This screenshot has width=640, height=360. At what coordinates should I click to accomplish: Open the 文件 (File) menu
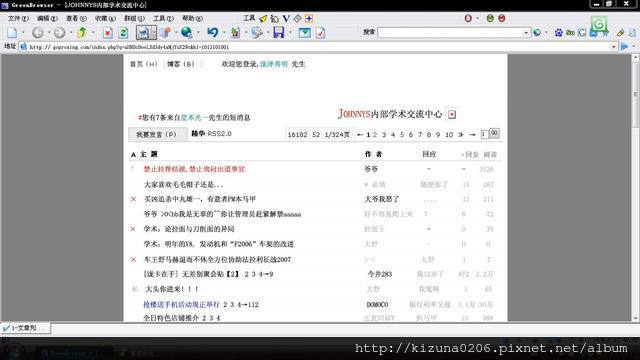click(18, 18)
